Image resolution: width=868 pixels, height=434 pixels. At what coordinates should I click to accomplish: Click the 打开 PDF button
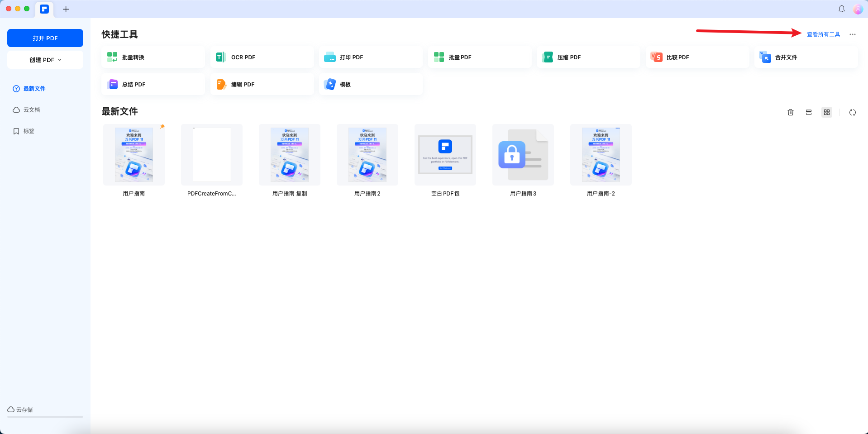point(45,38)
